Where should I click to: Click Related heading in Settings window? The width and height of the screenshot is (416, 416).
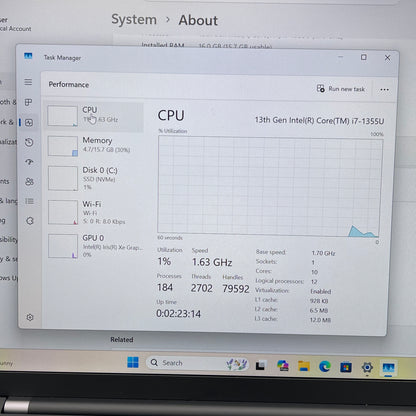[122, 340]
